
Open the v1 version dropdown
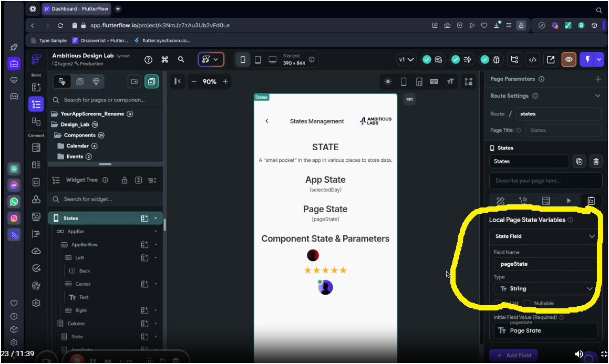(406, 60)
